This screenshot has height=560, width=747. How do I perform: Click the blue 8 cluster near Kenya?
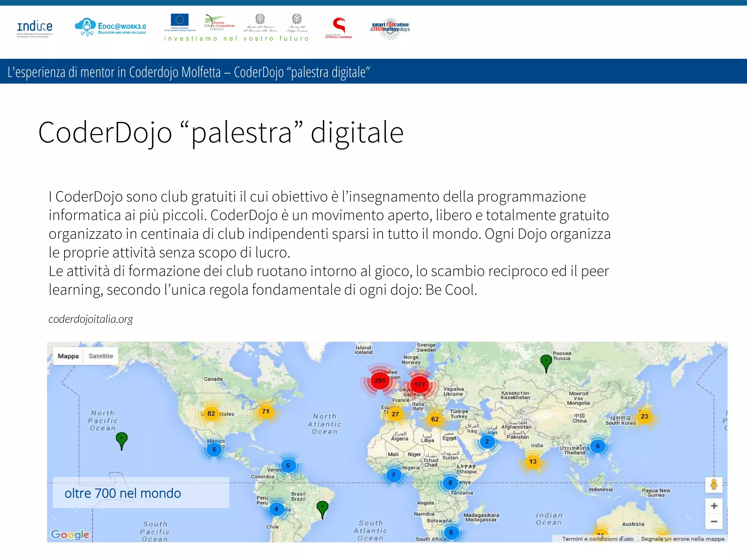(x=450, y=483)
